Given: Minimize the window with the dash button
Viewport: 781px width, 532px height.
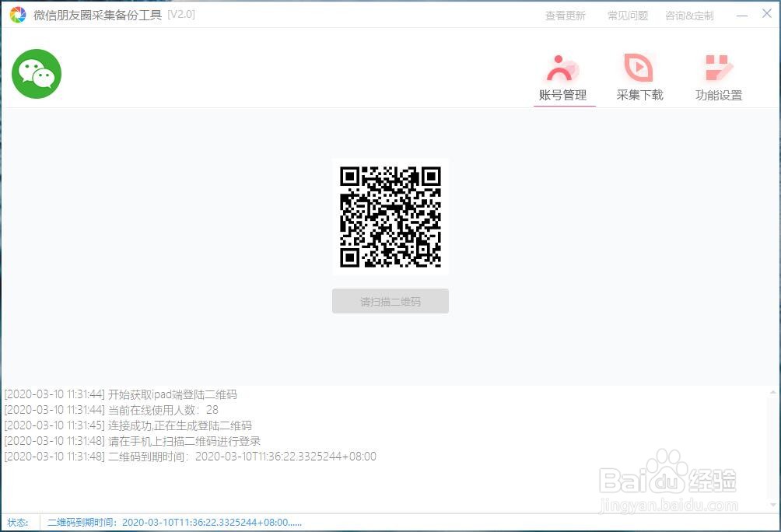Looking at the screenshot, I should (x=742, y=16).
